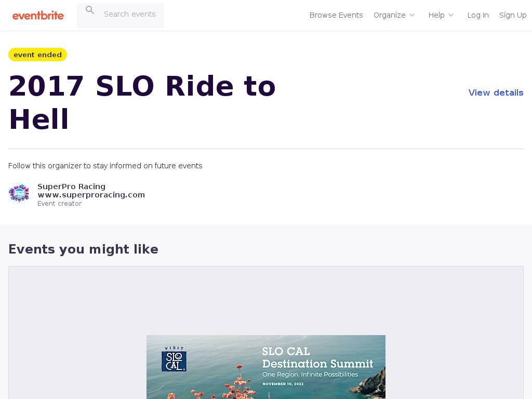Click the chevron next to Organize
Viewport: 532px width, 399px height.
coord(412,15)
